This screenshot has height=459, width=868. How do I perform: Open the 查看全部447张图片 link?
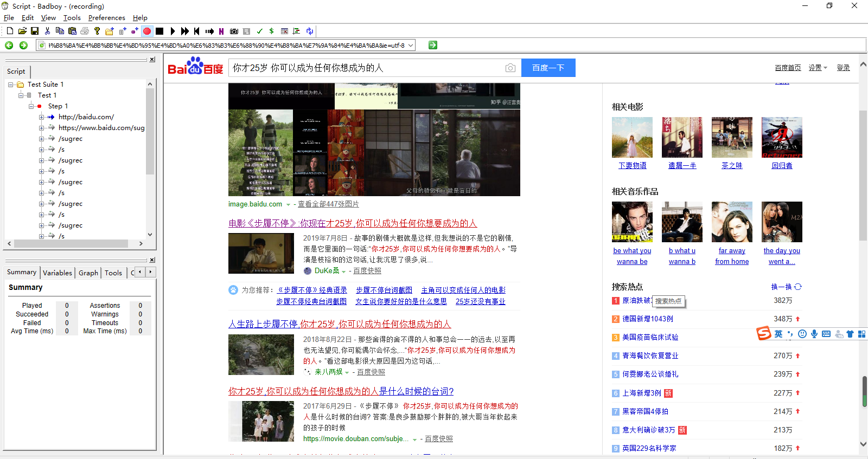pos(328,204)
